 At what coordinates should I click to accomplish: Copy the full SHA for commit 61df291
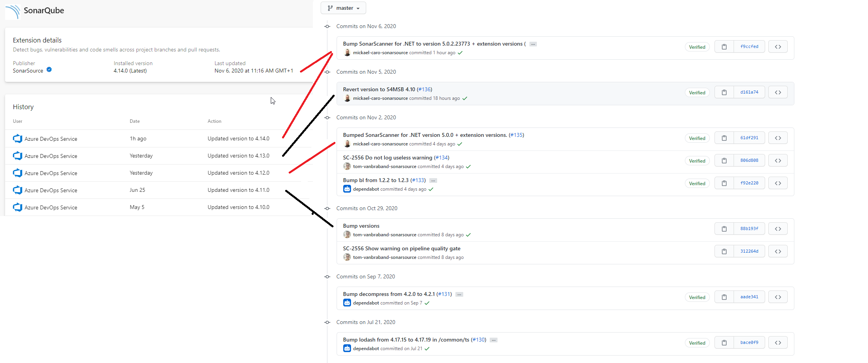point(724,138)
